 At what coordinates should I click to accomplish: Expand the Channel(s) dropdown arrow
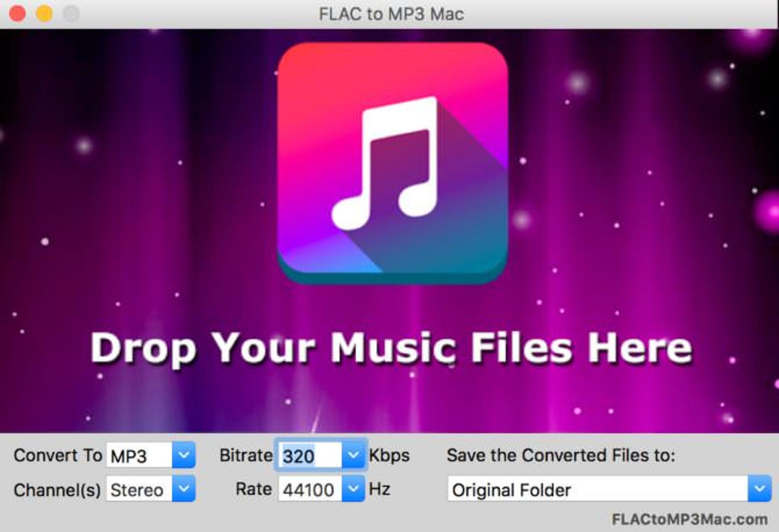(x=184, y=489)
